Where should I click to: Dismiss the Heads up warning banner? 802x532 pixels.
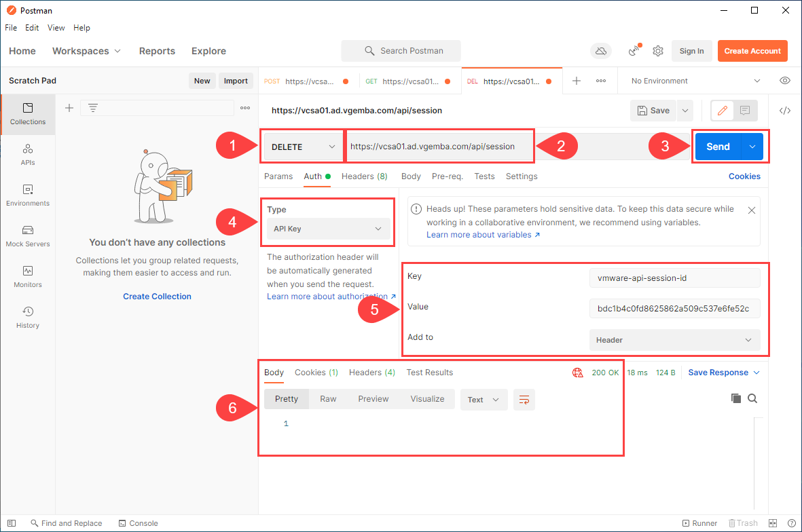[x=751, y=210]
